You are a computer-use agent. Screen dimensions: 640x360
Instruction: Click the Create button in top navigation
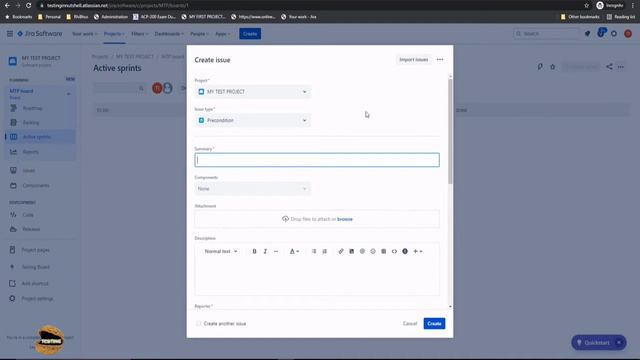point(250,34)
